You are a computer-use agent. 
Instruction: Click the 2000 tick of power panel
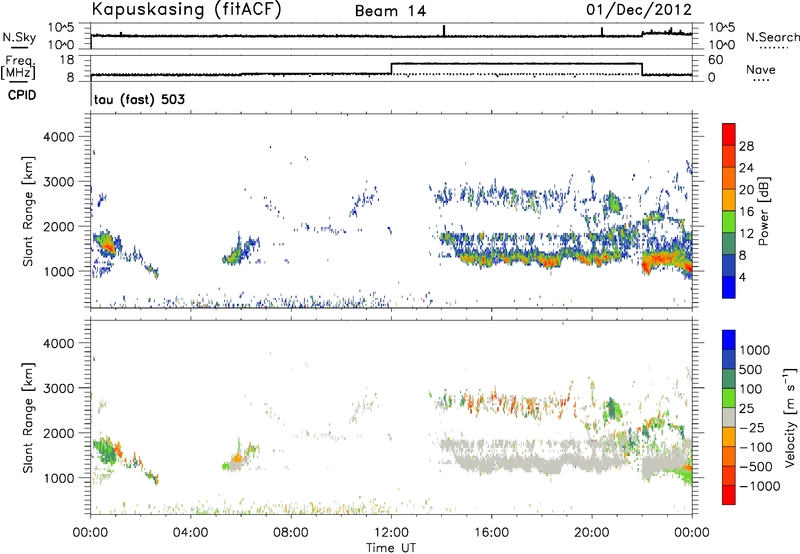click(59, 226)
